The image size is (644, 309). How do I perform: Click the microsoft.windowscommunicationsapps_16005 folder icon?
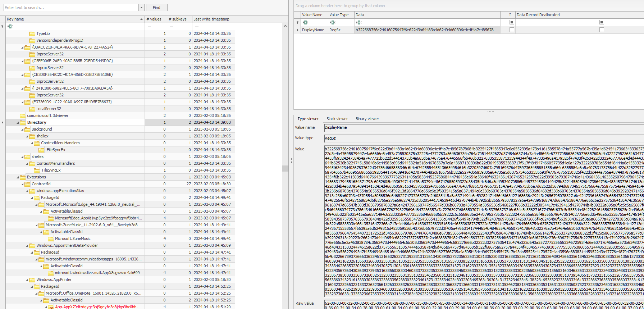(41, 259)
